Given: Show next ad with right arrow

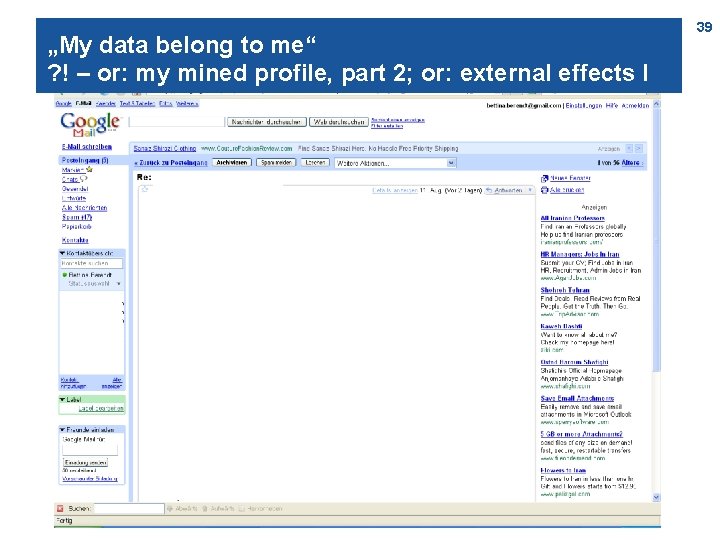Looking at the screenshot, I should [638, 148].
